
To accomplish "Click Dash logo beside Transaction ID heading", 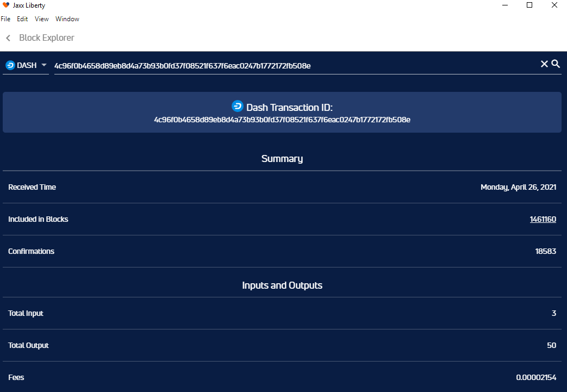I will [x=238, y=107].
